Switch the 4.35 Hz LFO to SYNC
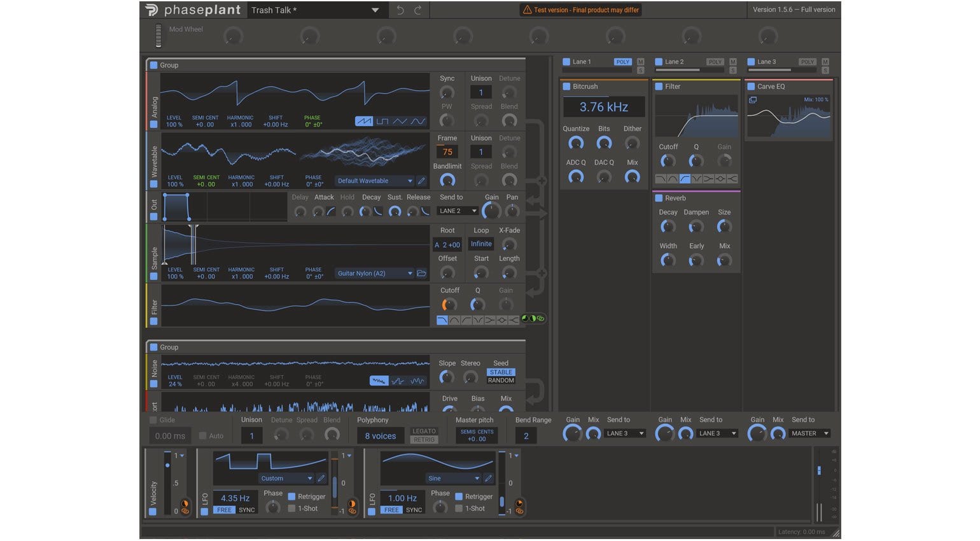The height and width of the screenshot is (541, 980). [x=246, y=510]
